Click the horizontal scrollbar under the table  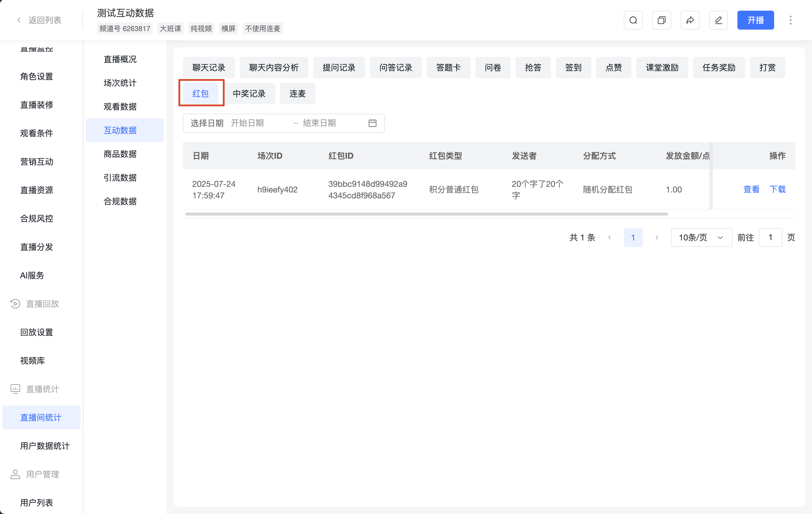(427, 214)
